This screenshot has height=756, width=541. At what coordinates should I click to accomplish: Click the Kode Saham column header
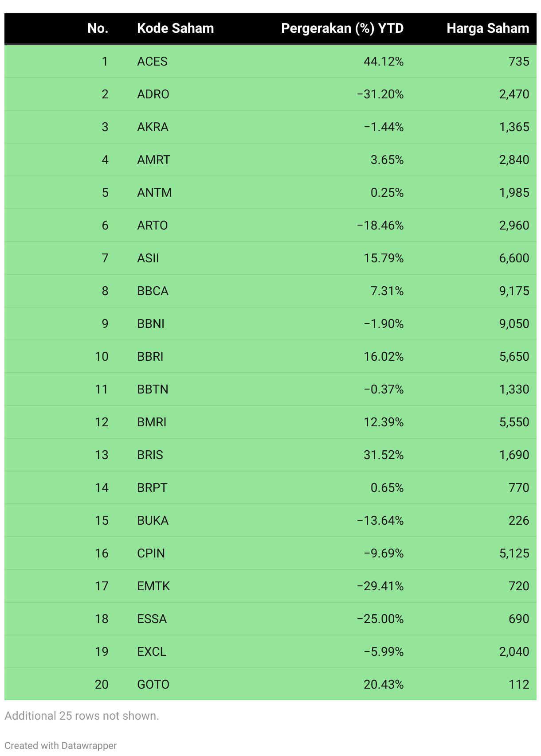pos(175,28)
